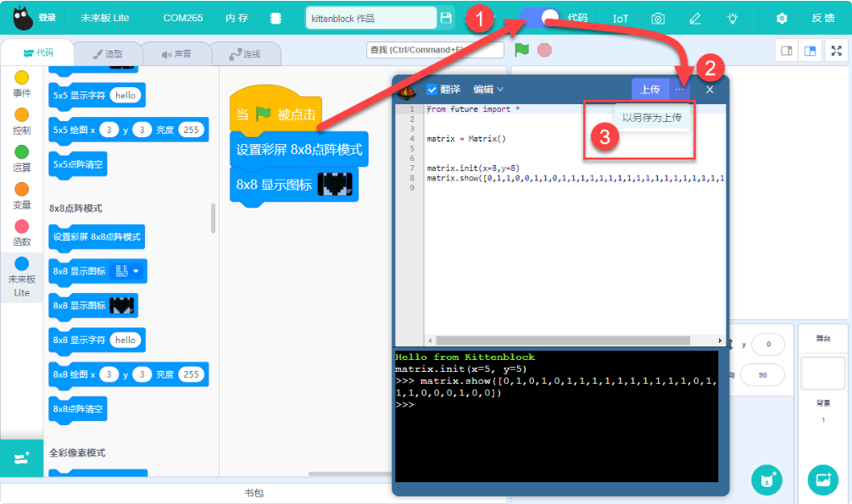Click the green flag run icon
Screen dimensions: 852x504
coord(521,50)
